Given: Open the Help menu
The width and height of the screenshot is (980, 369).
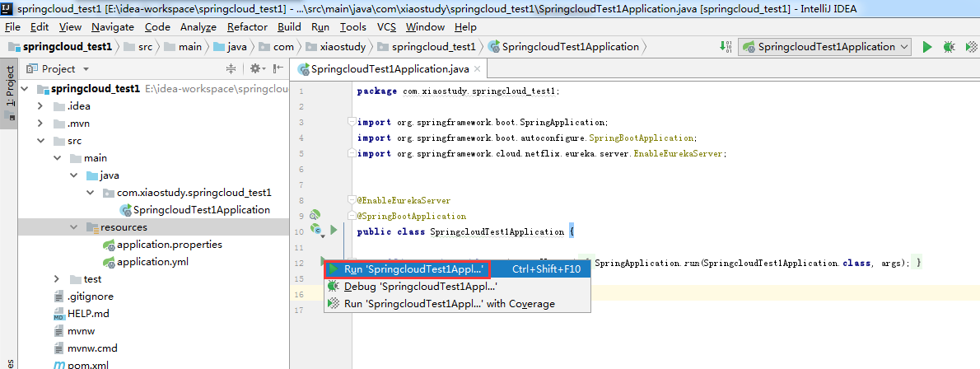Looking at the screenshot, I should tap(465, 27).
